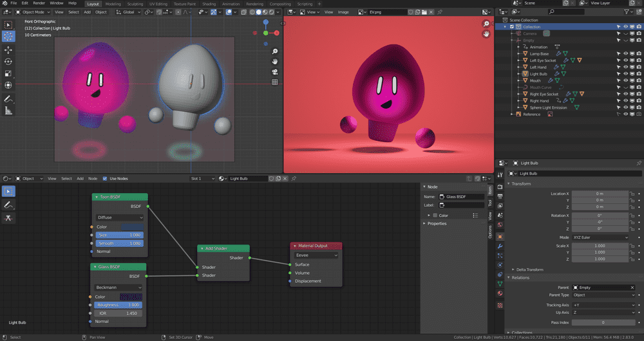Screen dimensions: 644x341
Task: Activate the Select Box tool in viewport
Action: coord(8,24)
